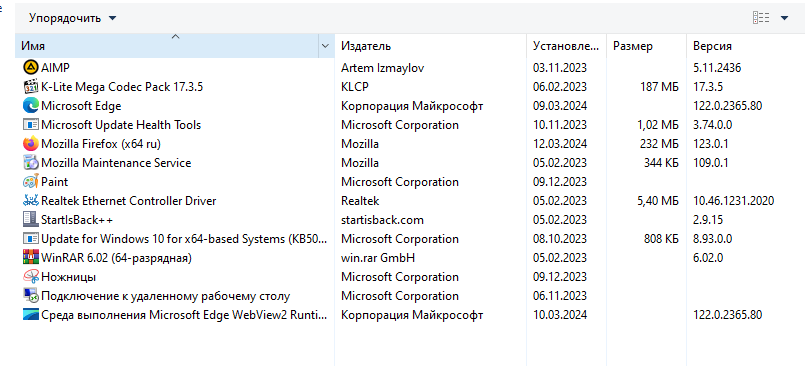The image size is (805, 366).
Task: Click the Mozilla Maintenance Service icon
Action: pyautogui.click(x=31, y=163)
